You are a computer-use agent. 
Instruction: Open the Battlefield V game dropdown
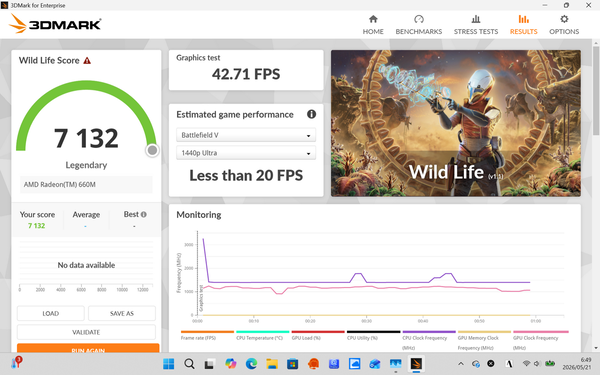pyautogui.click(x=246, y=135)
